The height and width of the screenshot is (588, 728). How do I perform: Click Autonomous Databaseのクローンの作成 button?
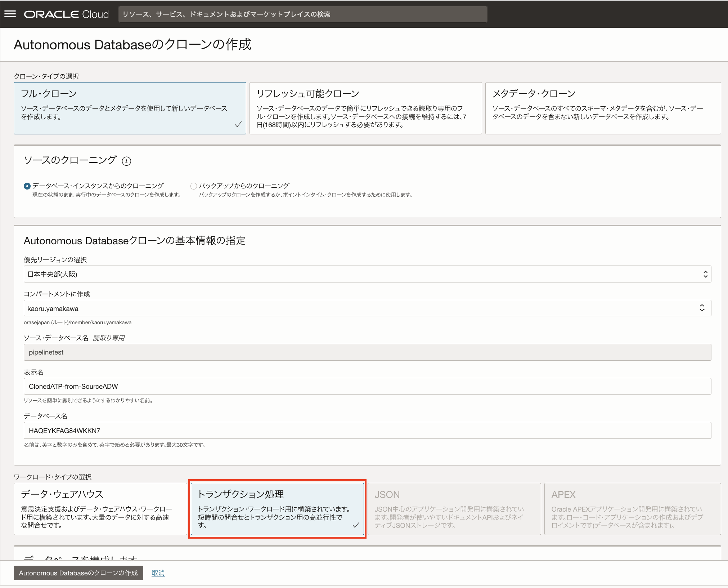78,573
